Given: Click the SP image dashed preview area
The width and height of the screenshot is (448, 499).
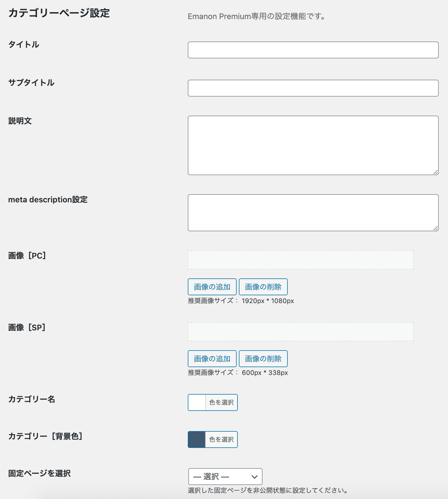Looking at the screenshot, I should point(301,332).
